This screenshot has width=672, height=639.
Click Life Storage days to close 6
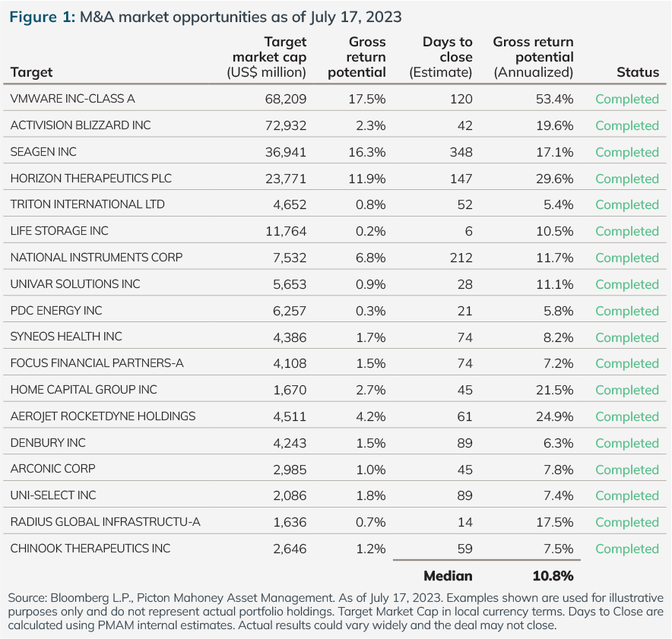(469, 231)
